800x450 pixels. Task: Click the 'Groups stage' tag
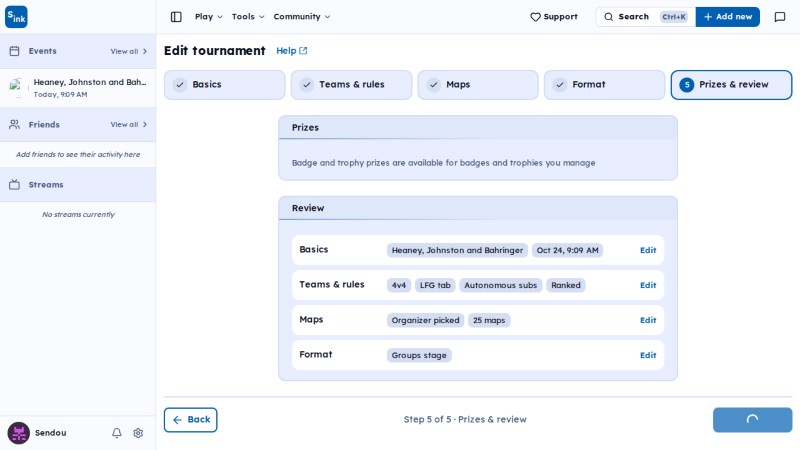419,355
